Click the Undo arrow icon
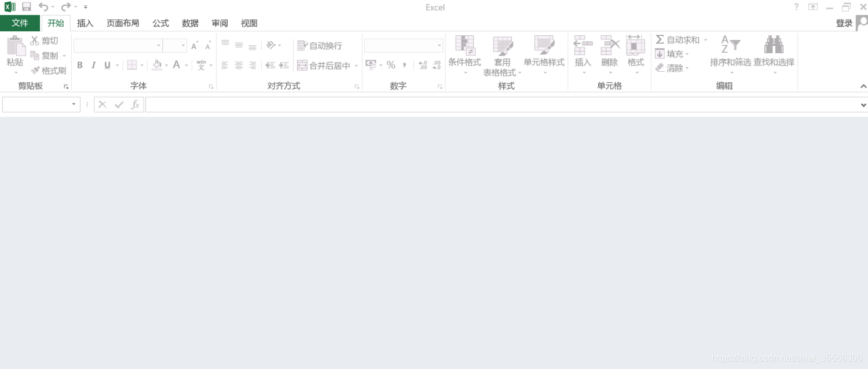The height and width of the screenshot is (369, 868). tap(43, 7)
